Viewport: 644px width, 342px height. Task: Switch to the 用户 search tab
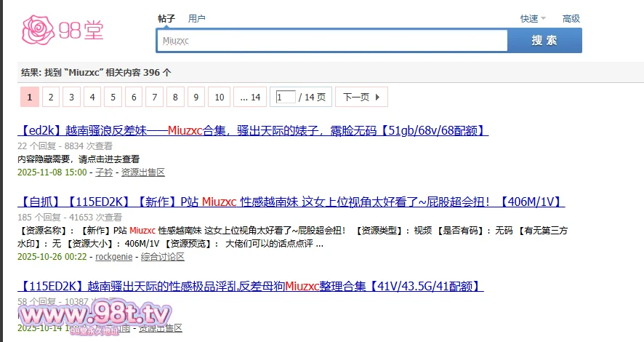[x=196, y=19]
